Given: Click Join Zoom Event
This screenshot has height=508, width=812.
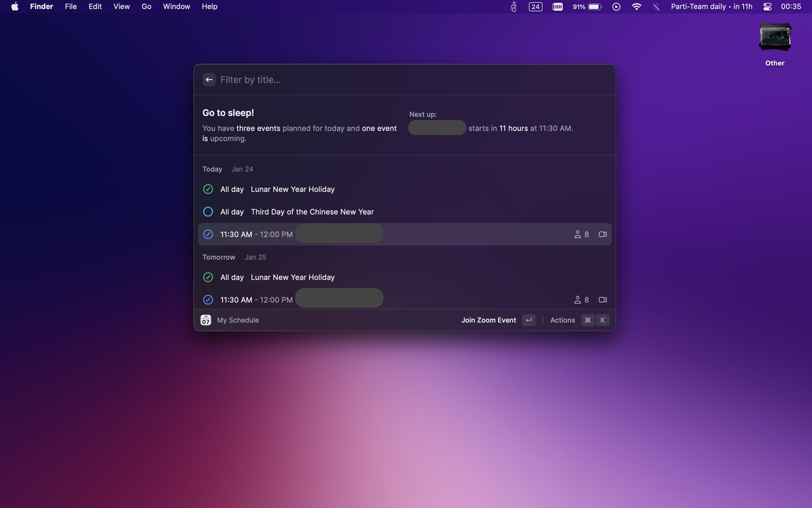Looking at the screenshot, I should [488, 320].
